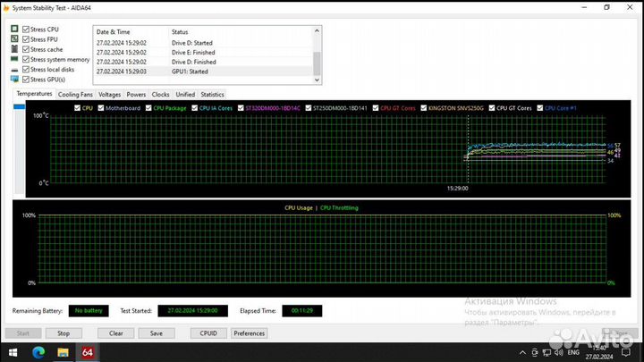Click the taskbar clock and date
The height and width of the screenshot is (362, 644).
[x=599, y=352]
